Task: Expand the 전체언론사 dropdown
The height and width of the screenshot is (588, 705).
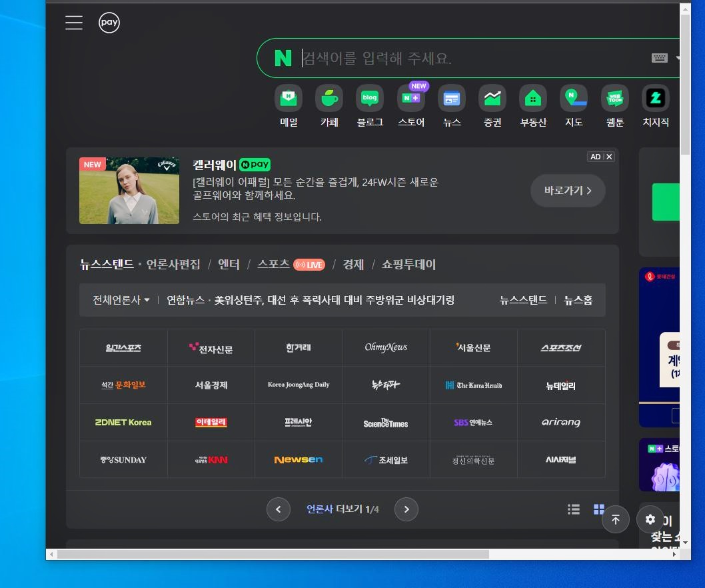Action: 121,300
